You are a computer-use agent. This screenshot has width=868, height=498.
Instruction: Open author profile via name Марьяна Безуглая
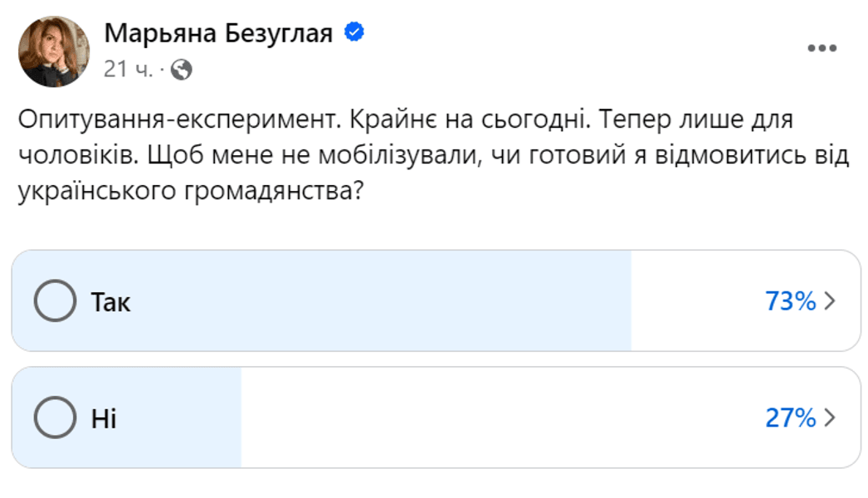tap(219, 34)
